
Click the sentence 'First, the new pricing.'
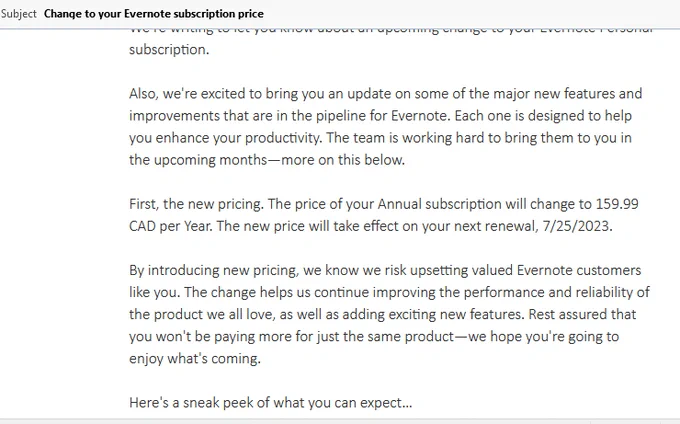click(196, 204)
